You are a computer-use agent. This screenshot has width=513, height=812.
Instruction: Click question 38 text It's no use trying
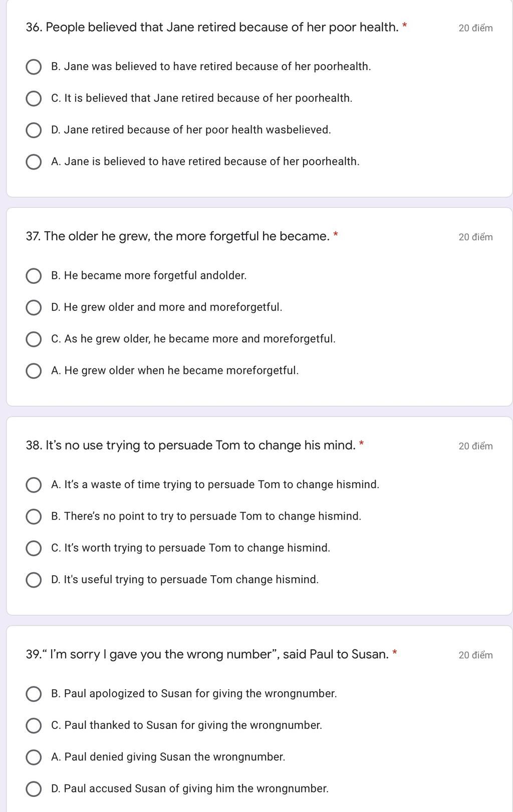191,445
